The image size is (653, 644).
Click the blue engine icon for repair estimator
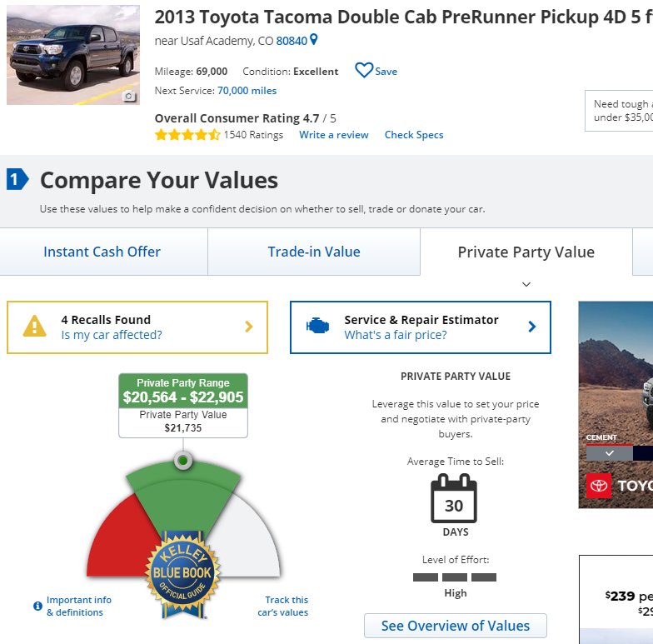(318, 326)
